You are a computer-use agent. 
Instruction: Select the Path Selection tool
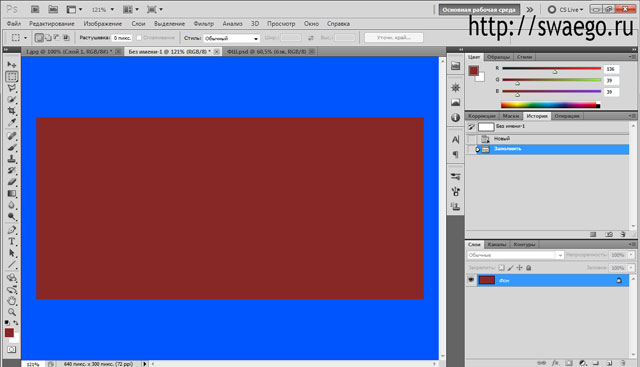point(11,253)
